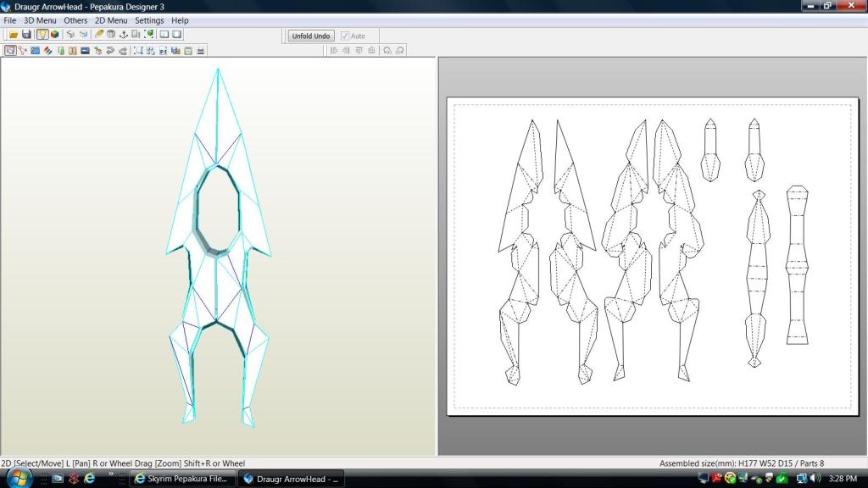The image size is (868, 488).
Task: Click the align right icon
Action: [347, 50]
